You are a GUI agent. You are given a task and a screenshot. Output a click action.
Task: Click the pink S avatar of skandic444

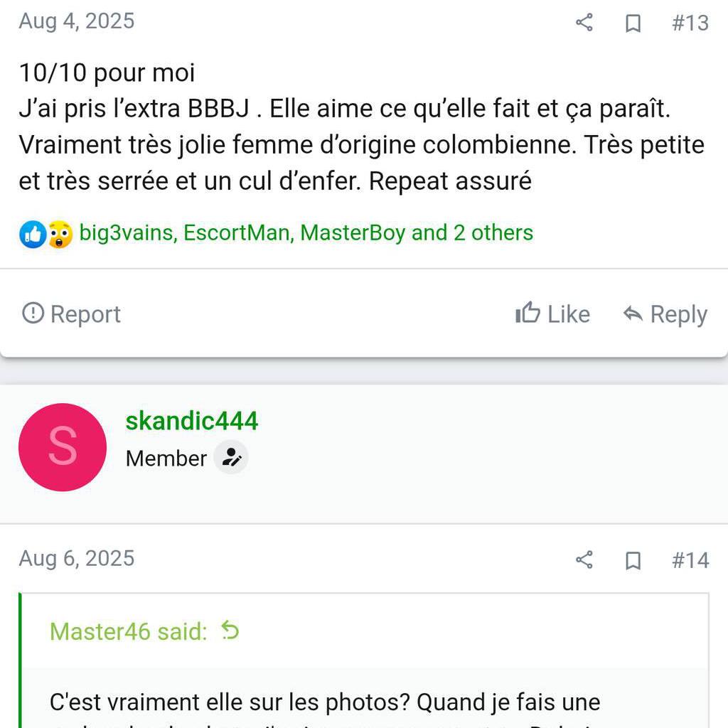[x=63, y=447]
